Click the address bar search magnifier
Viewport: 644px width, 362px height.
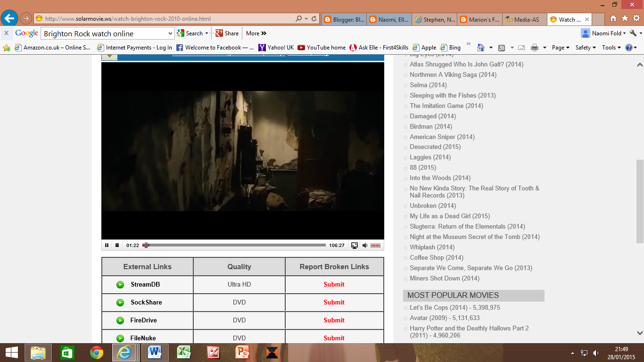[x=298, y=19]
